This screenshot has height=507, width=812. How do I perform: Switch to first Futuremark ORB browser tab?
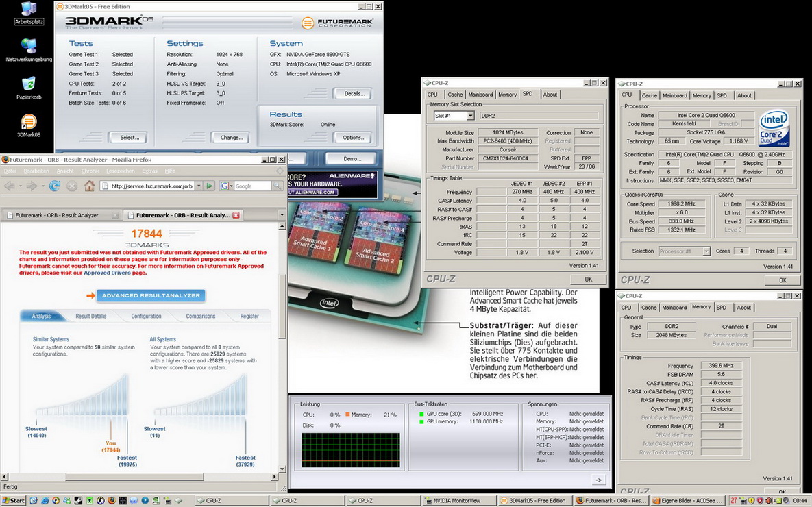coord(62,215)
